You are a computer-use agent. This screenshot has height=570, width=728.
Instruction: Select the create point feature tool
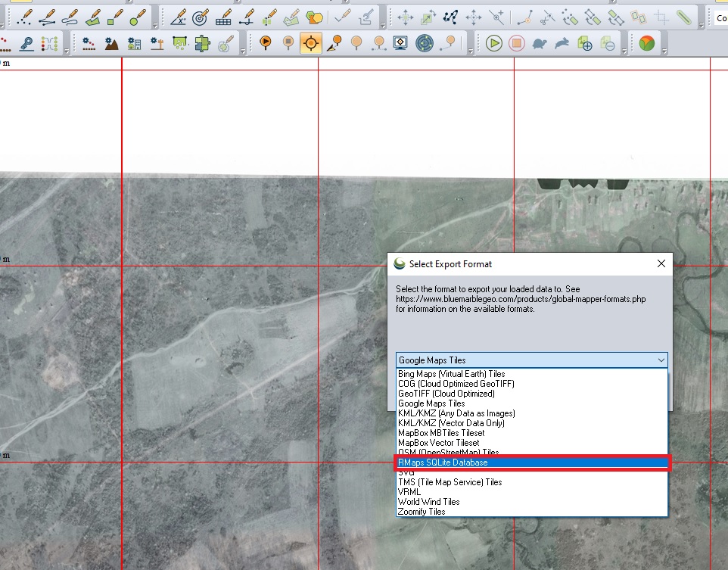pyautogui.click(x=24, y=16)
